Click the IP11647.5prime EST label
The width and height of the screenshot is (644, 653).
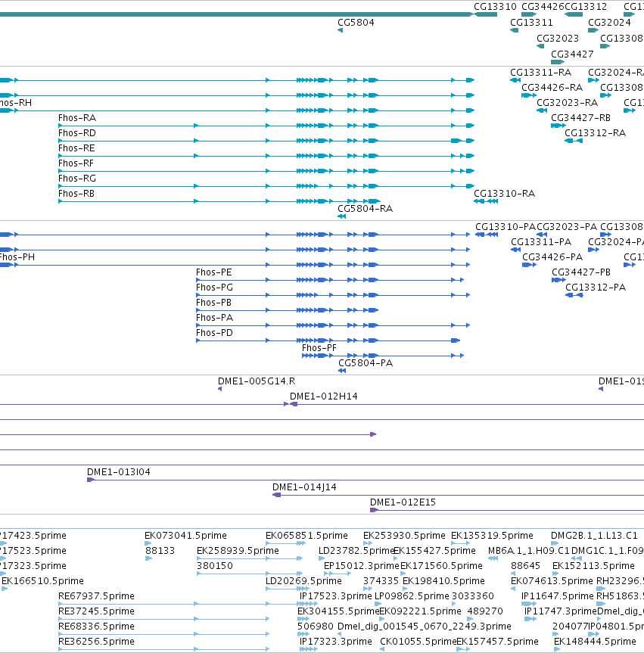click(x=558, y=596)
